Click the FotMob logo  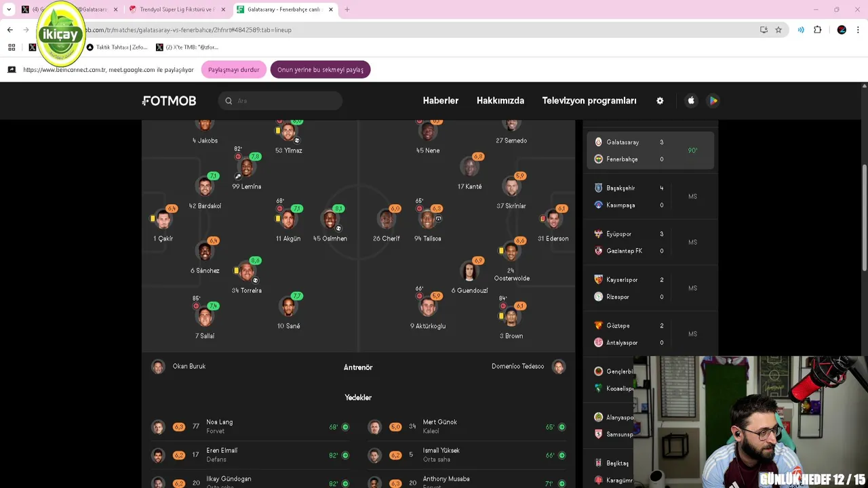[x=170, y=100]
